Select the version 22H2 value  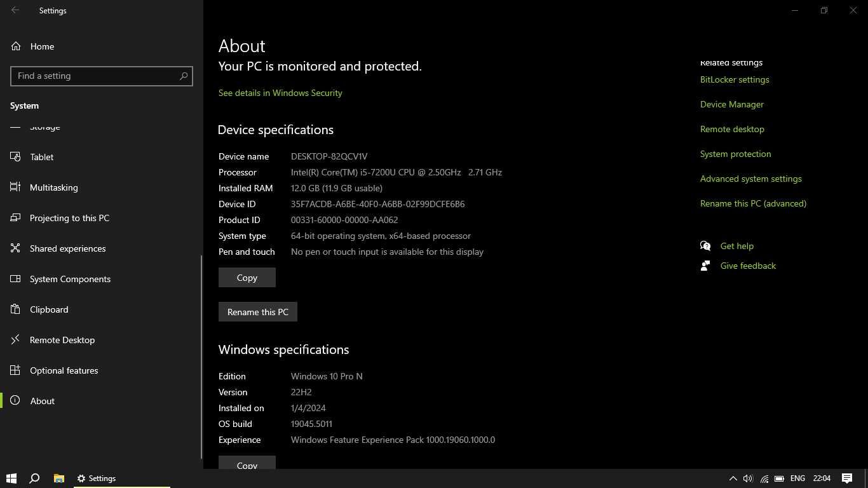coord(301,392)
